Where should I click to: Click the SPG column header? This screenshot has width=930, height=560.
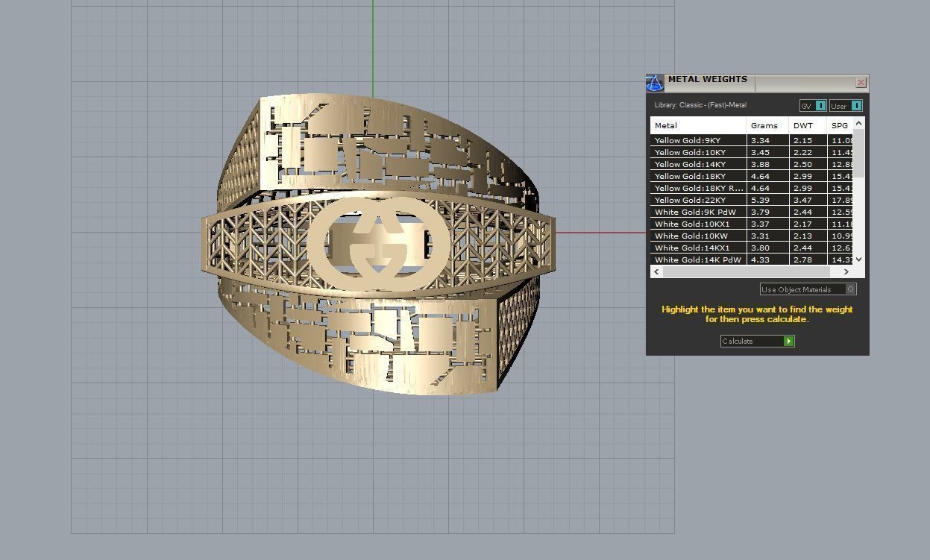tap(840, 125)
